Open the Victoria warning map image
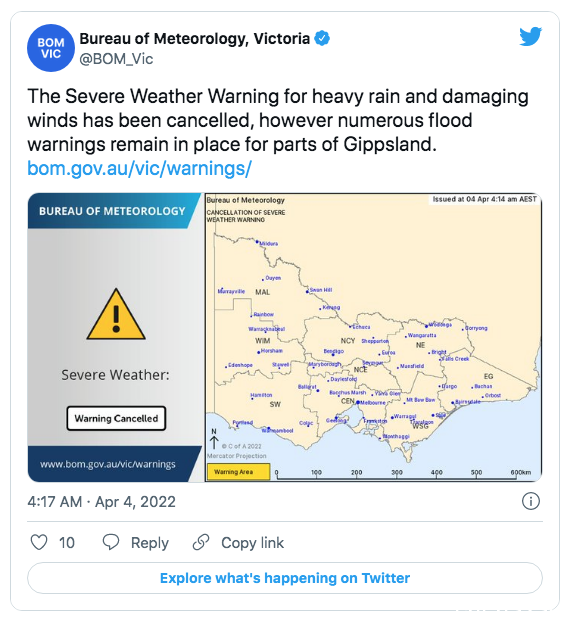566x622 pixels. (373, 338)
